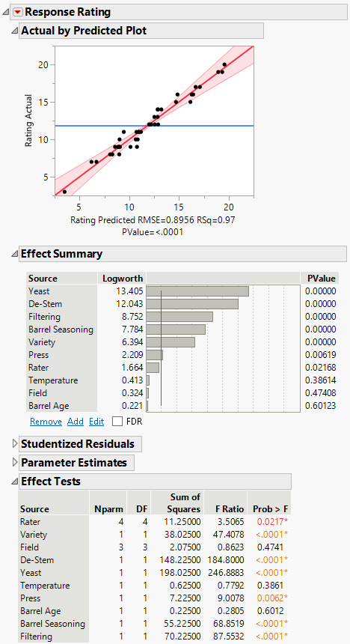Click the Barrel Seasoning logworth bar

click(x=176, y=329)
